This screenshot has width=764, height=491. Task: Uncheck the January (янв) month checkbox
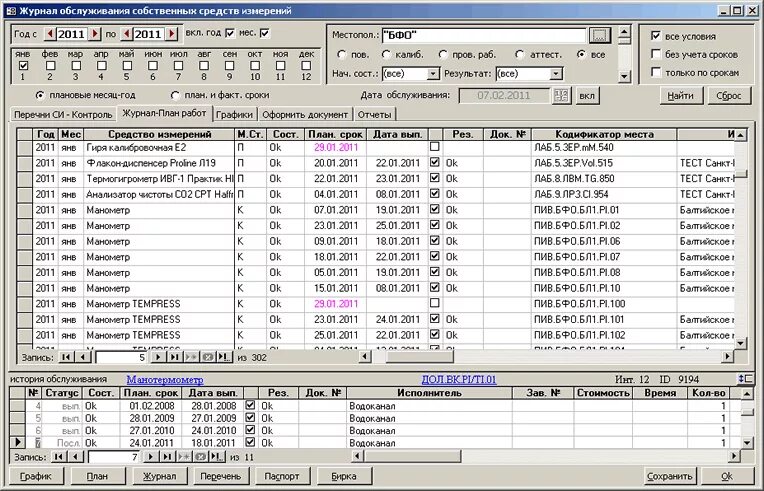pyautogui.click(x=23, y=65)
